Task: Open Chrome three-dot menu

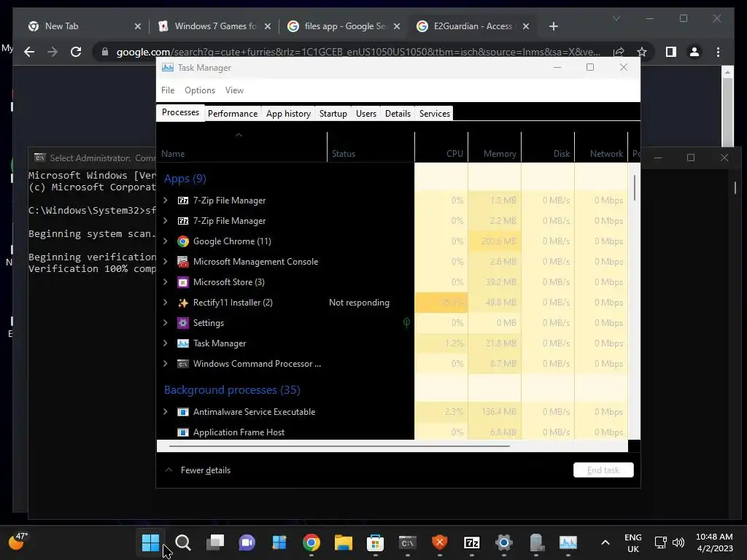Action: pyautogui.click(x=718, y=52)
